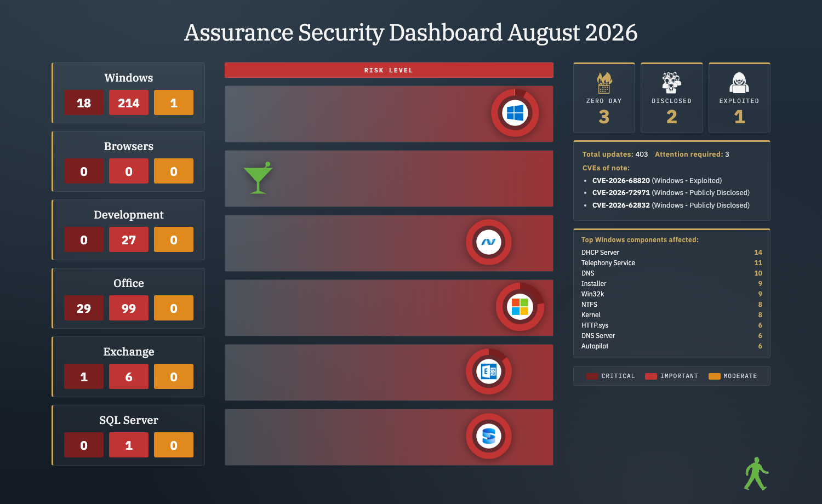This screenshot has height=504, width=822.
Task: Click the Microsoft Office logo risk gauge
Action: (520, 307)
